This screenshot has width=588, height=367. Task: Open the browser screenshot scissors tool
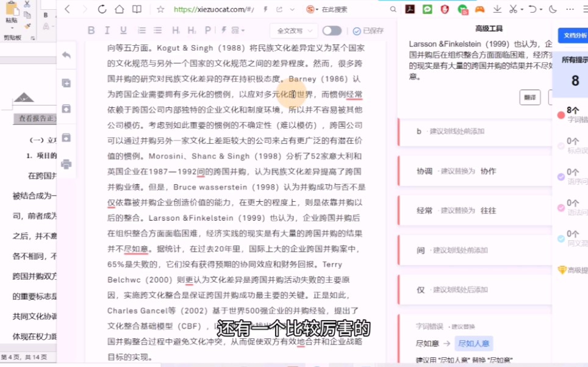(512, 10)
